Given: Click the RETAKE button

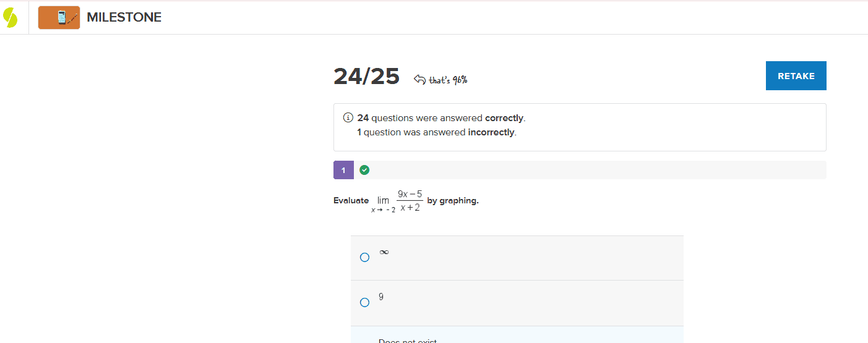Looking at the screenshot, I should pos(796,76).
